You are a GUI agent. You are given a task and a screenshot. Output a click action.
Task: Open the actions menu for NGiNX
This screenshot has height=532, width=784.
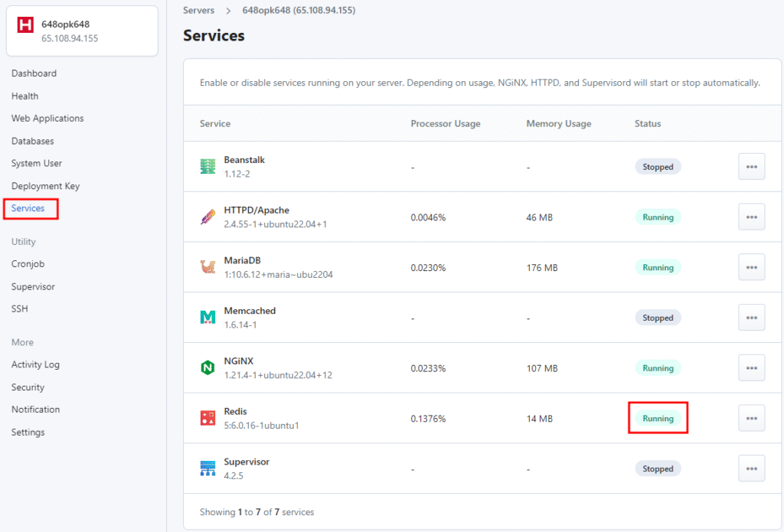752,368
